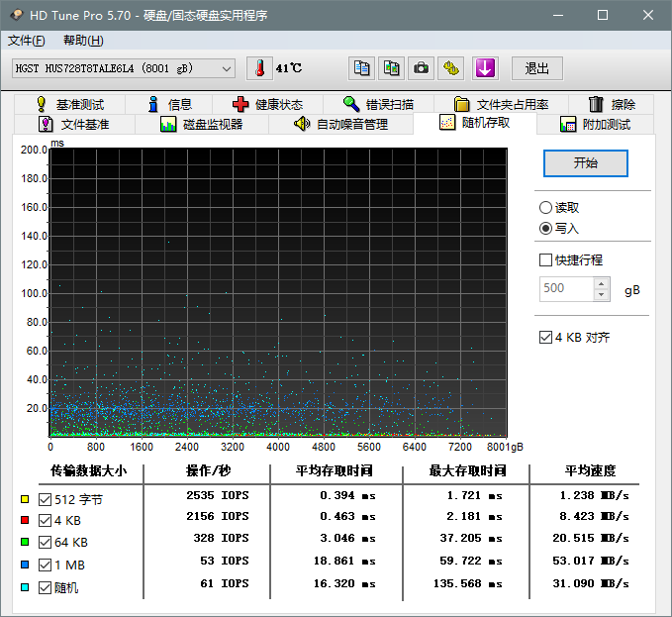Click the document icon on 文件基准 tab
Image resolution: width=672 pixels, height=617 pixels.
46,125
